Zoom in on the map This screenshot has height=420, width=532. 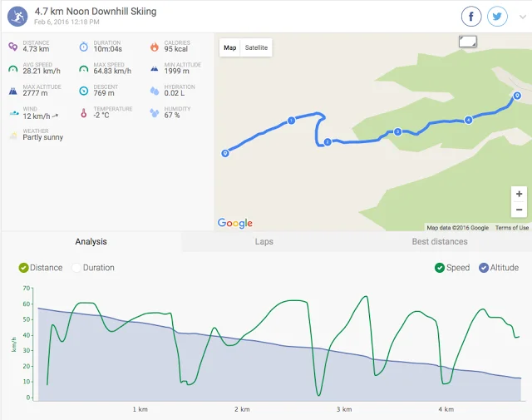point(519,194)
